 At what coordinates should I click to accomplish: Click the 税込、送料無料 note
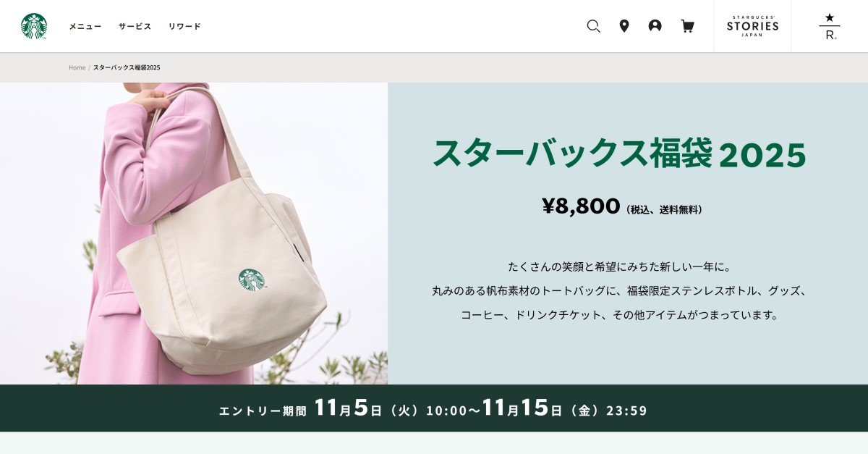(665, 210)
